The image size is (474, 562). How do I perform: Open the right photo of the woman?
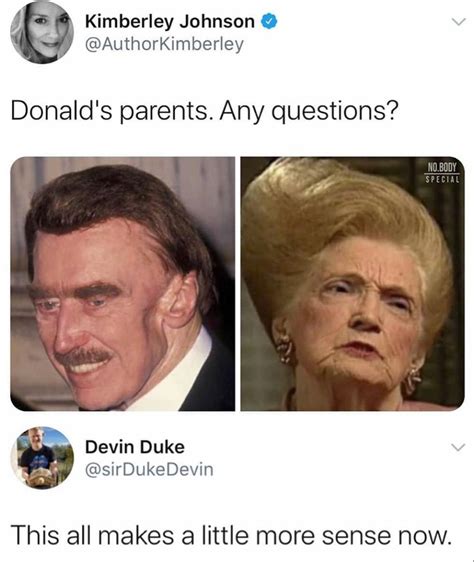[352, 284]
